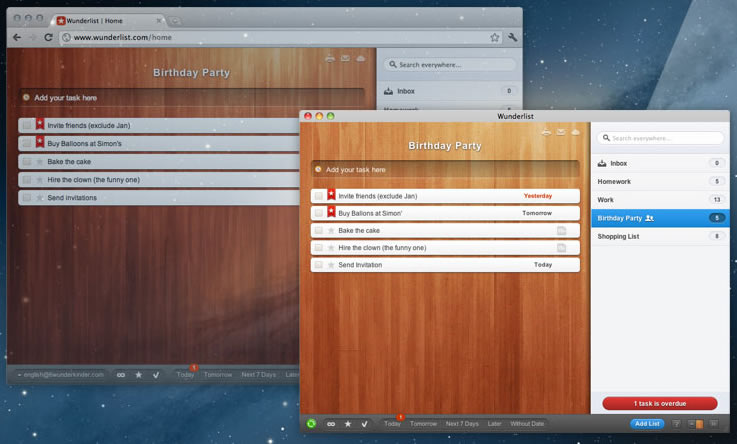Viewport: 737px width, 444px height.
Task: Filter by Later in the app bottom bar
Action: pos(494,424)
